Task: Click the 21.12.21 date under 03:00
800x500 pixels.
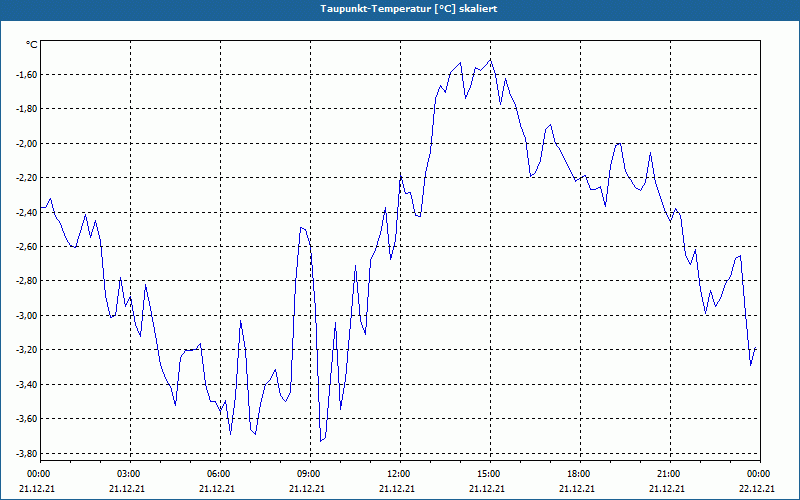Action: pos(127,488)
